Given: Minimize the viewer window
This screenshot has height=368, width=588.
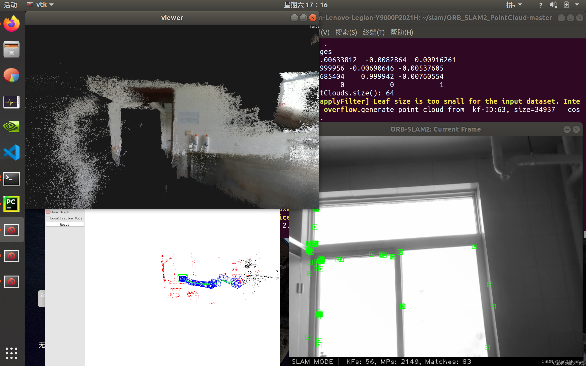Looking at the screenshot, I should (x=295, y=18).
